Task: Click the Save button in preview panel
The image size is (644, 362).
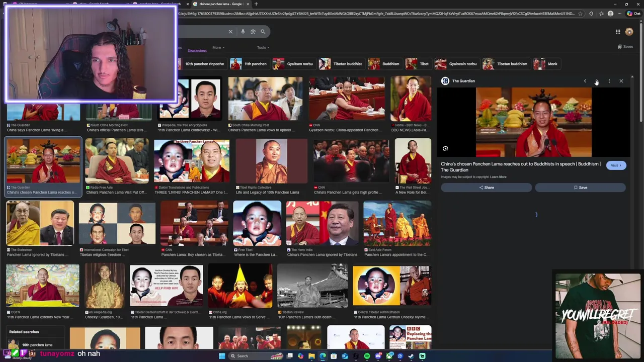Action: click(x=580, y=188)
